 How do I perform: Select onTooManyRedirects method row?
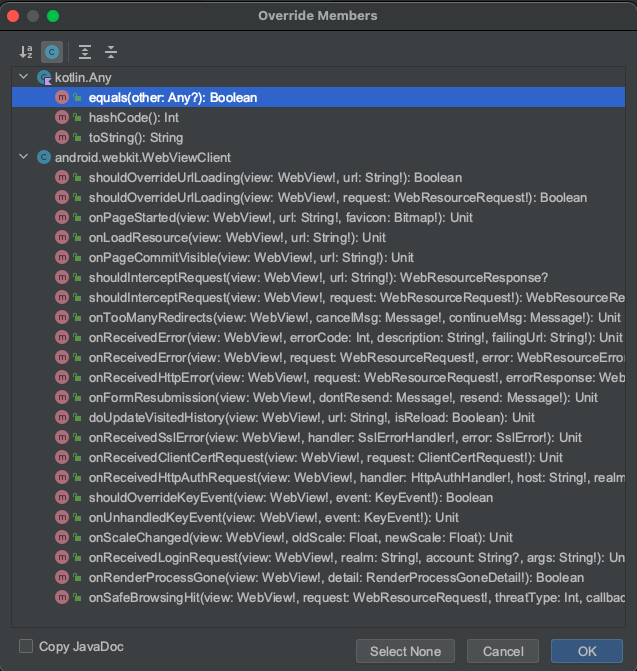318,318
